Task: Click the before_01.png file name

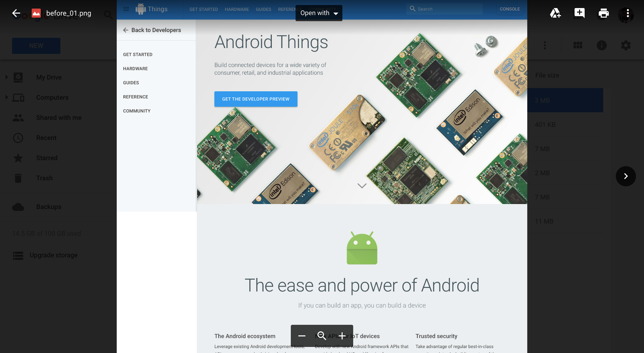Action: coord(69,13)
